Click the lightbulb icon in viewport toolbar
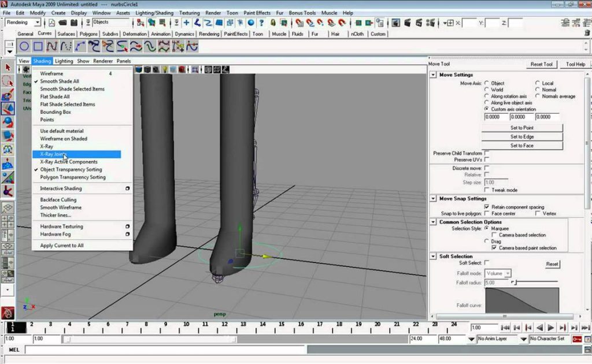 point(165,69)
